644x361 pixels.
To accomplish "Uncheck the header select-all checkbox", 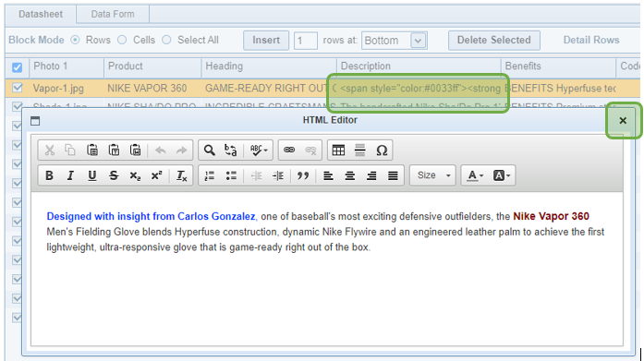I will coord(18,67).
